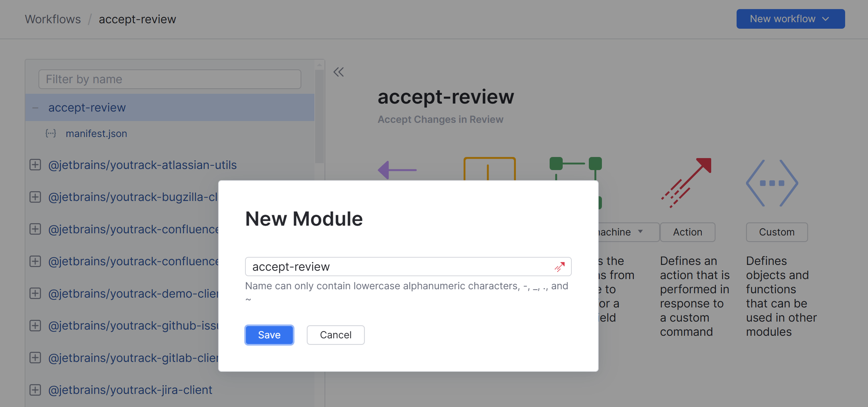Image resolution: width=868 pixels, height=407 pixels.
Task: Open the New workflow dropdown
Action: (x=790, y=19)
